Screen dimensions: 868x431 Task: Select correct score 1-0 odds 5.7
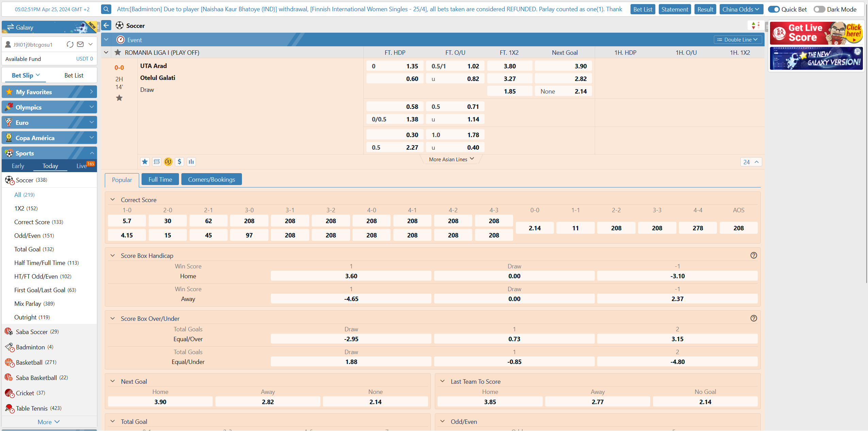127,221
